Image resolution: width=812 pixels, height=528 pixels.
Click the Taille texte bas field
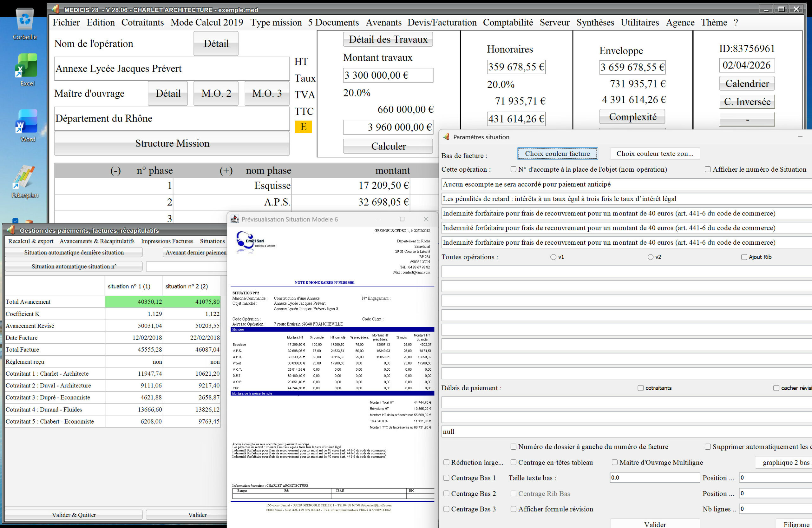point(655,478)
